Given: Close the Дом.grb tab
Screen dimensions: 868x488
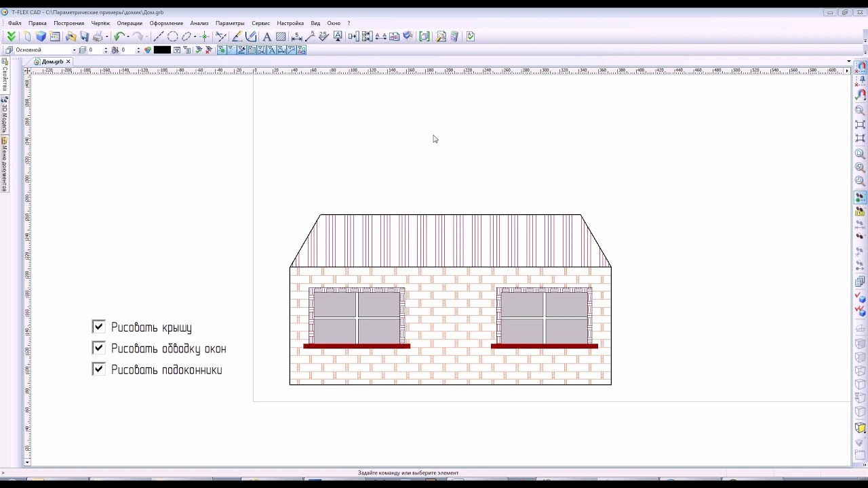Looking at the screenshot, I should 68,62.
